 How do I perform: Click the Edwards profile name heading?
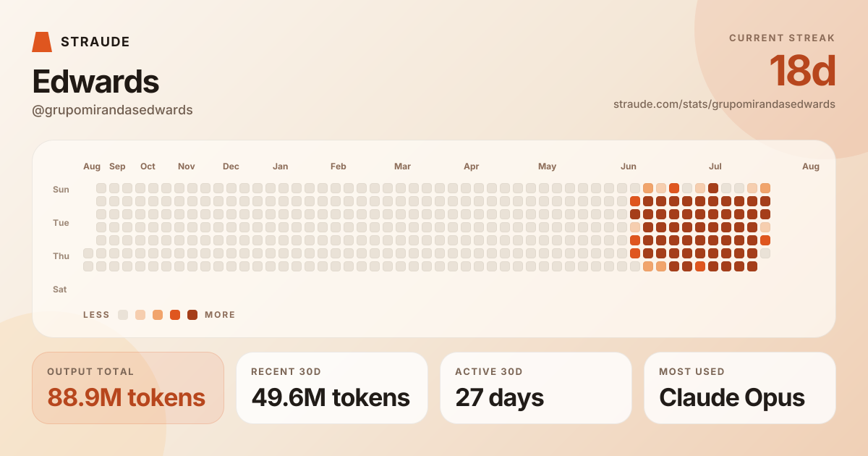[95, 82]
